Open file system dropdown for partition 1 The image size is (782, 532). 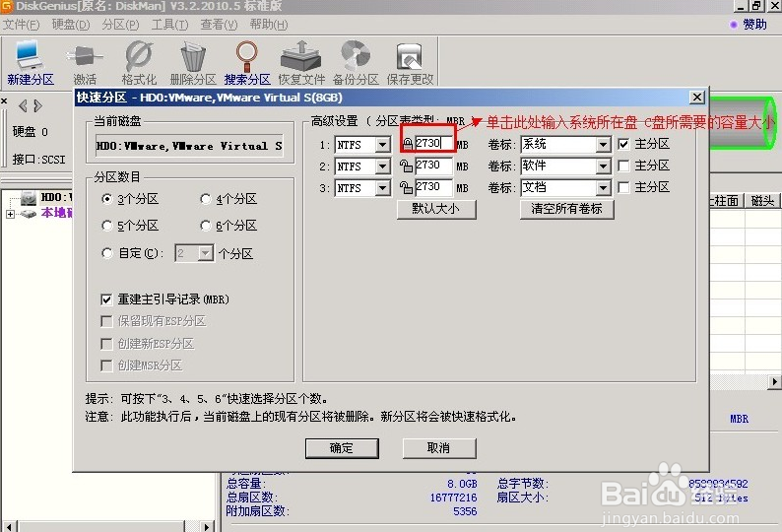coord(382,145)
